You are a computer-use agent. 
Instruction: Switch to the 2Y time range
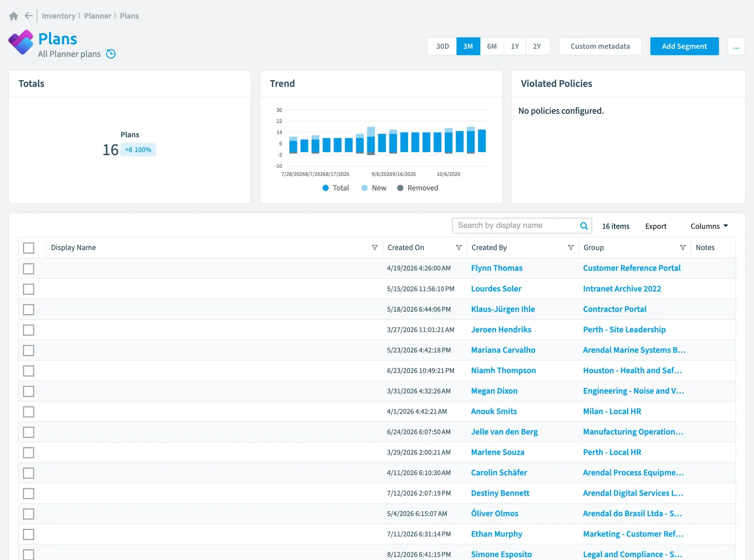point(537,46)
